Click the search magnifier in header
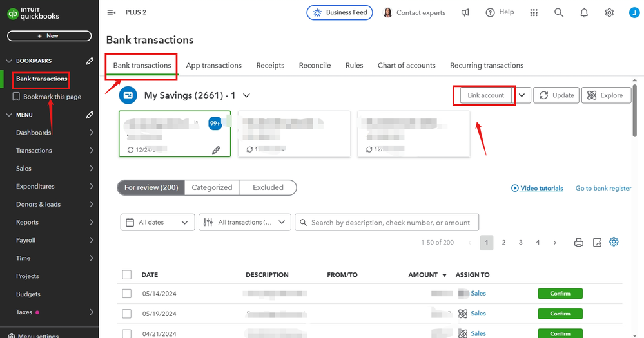This screenshot has width=644, height=338. coord(558,13)
